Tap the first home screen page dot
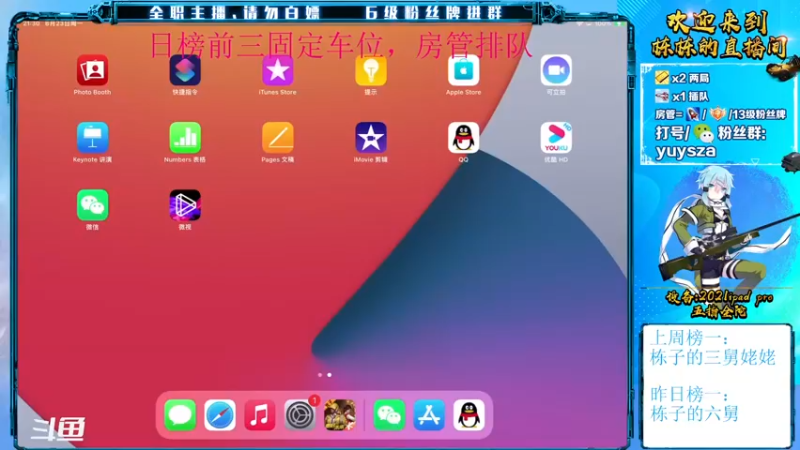800x450 pixels. [320, 375]
